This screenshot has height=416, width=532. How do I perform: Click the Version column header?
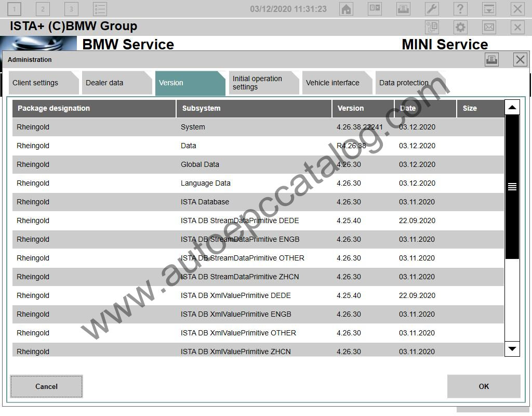point(363,108)
